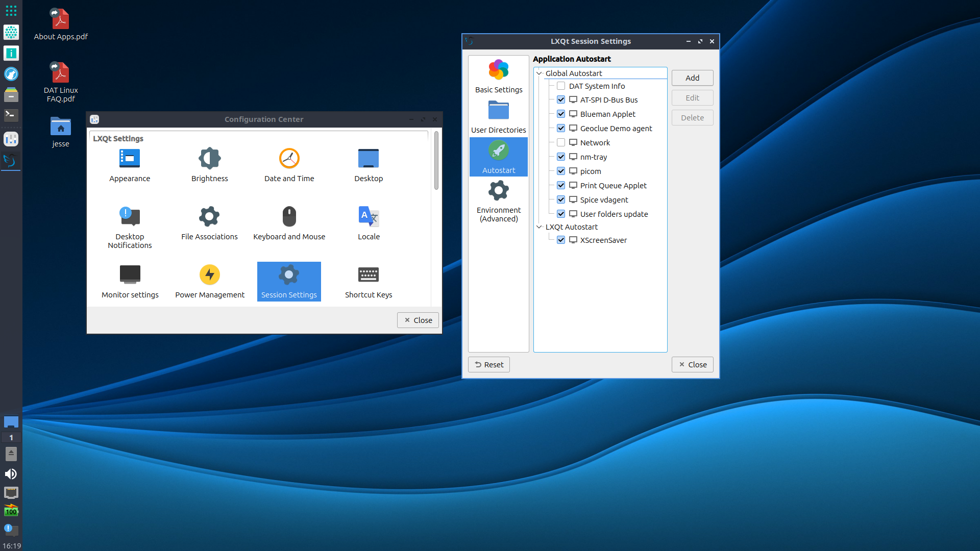980x551 pixels.
Task: Select Geoclue Demo agent entry
Action: (616, 128)
